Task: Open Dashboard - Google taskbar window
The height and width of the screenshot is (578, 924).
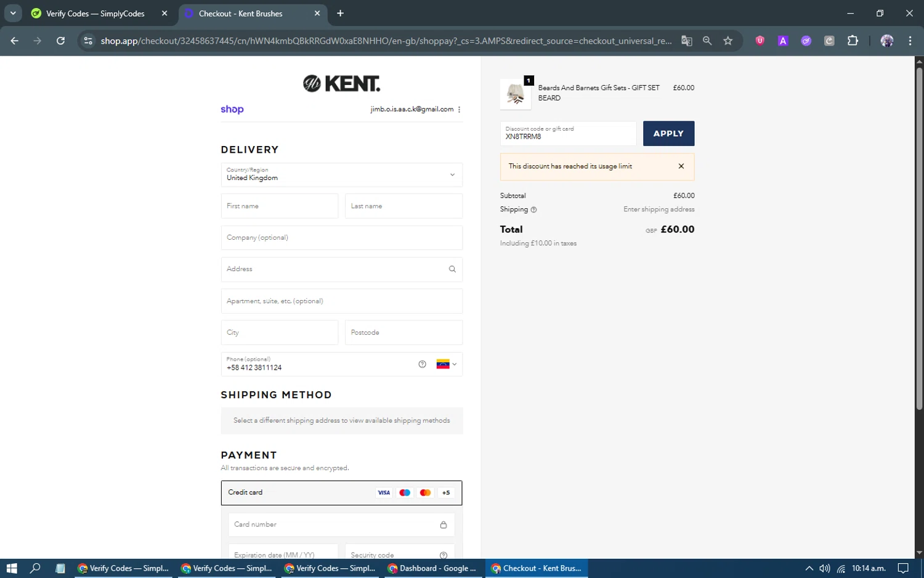Action: pyautogui.click(x=432, y=568)
